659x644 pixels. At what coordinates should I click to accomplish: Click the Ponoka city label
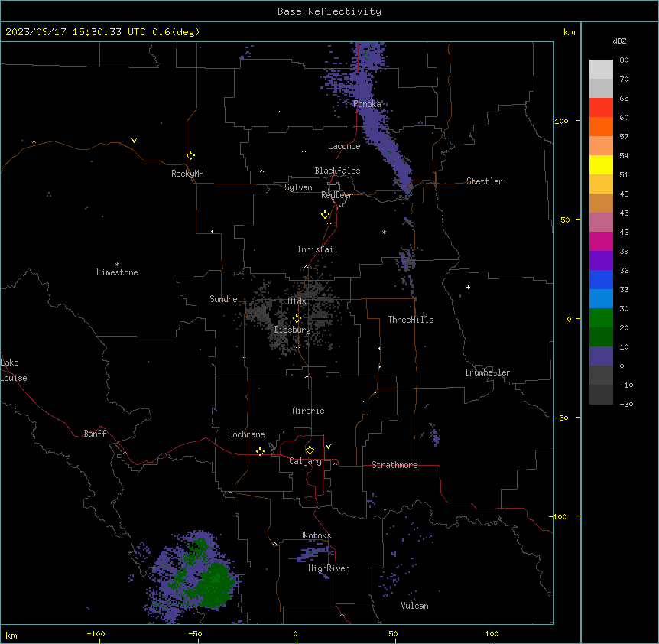pyautogui.click(x=367, y=104)
